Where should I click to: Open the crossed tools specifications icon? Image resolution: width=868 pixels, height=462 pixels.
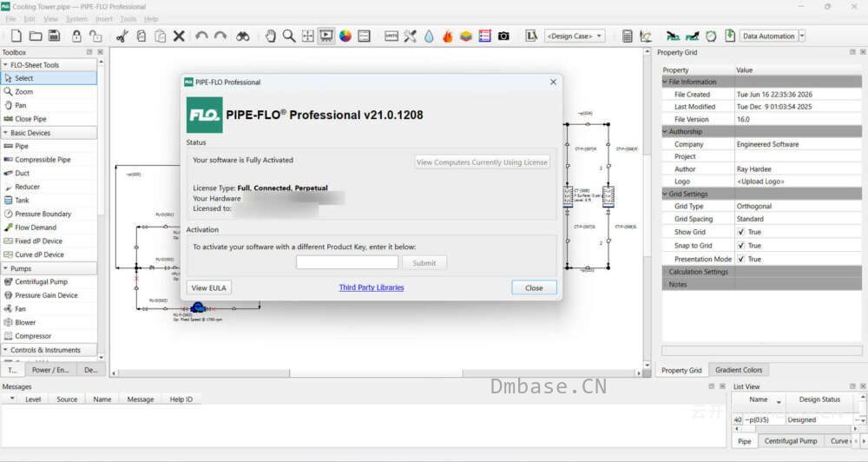(x=411, y=36)
